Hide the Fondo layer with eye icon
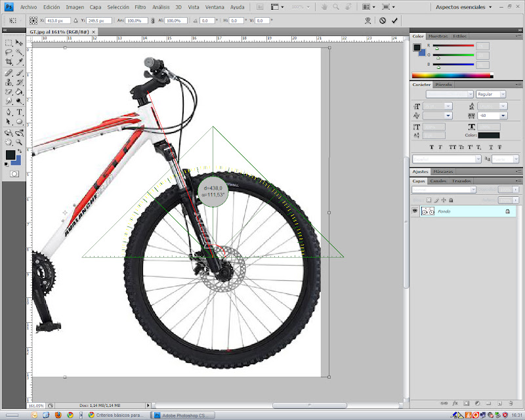Viewport: 525px width, 420px height. pos(415,211)
